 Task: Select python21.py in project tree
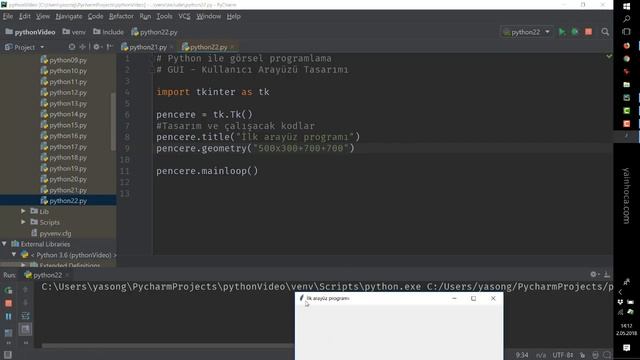[64, 190]
